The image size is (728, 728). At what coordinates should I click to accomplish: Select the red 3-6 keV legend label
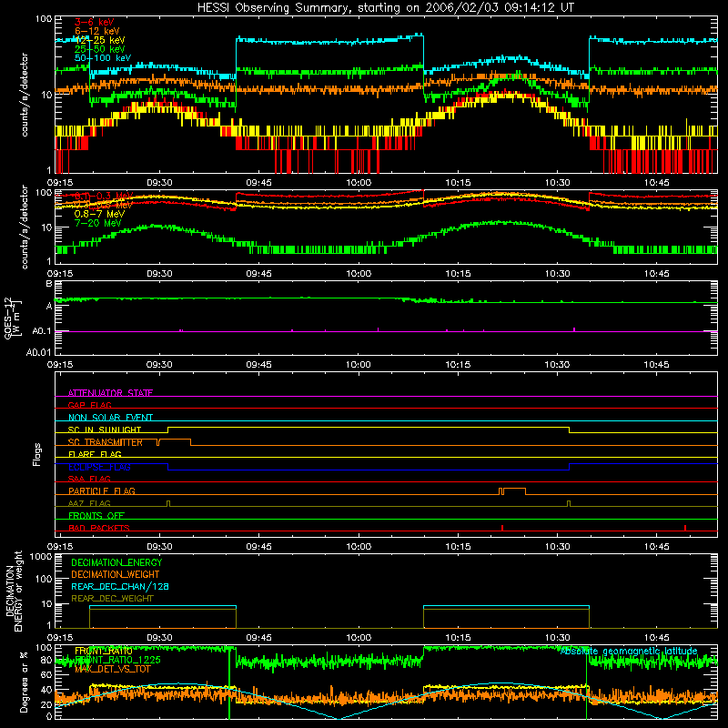tap(95, 22)
